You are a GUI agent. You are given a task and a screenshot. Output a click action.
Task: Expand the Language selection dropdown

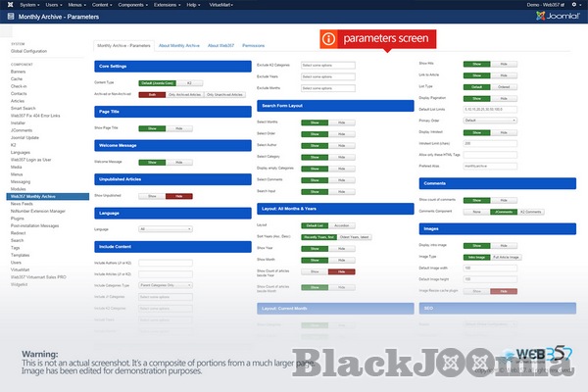(167, 228)
